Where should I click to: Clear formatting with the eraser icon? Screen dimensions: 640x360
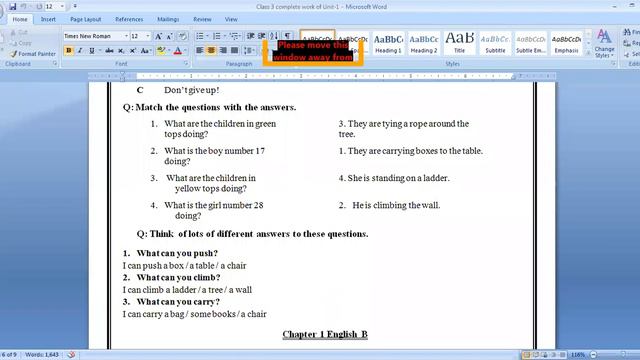(182, 36)
